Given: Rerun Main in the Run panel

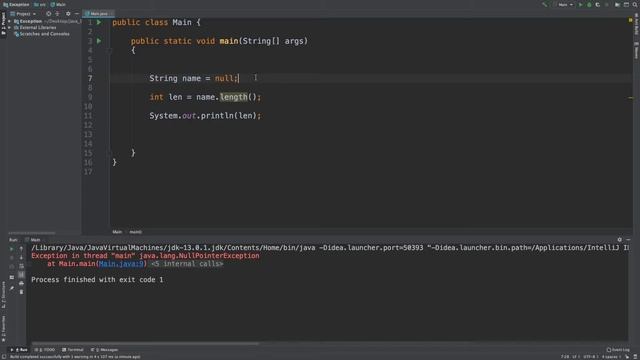Looking at the screenshot, I should 11,249.
